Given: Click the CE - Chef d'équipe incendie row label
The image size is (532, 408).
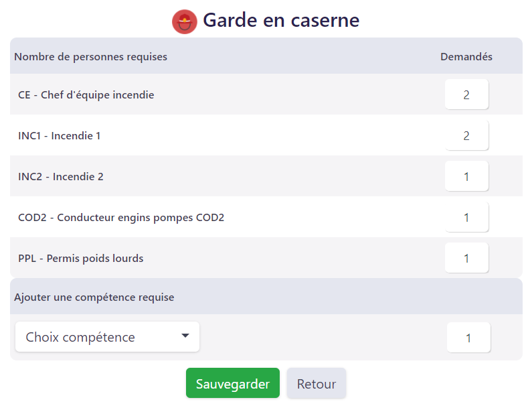Looking at the screenshot, I should 86,95.
